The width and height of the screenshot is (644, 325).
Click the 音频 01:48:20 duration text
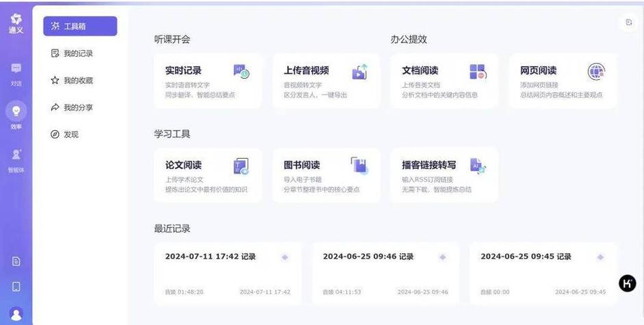184,292
